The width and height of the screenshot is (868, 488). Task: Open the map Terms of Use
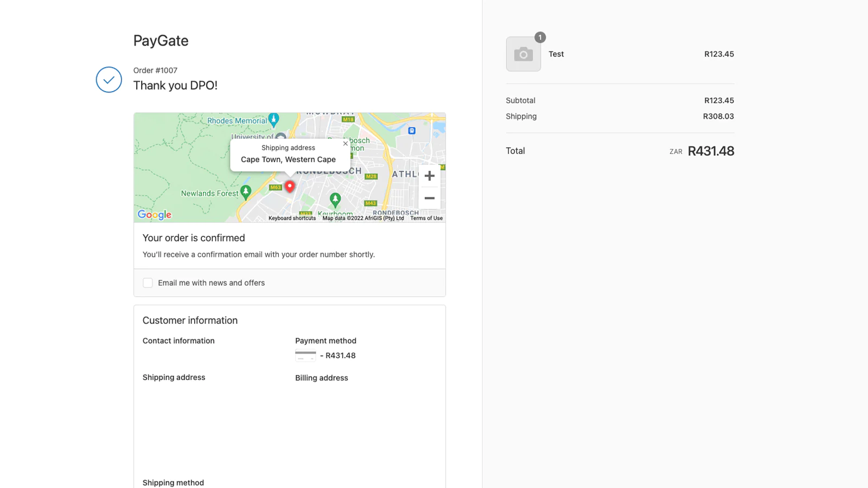(x=426, y=218)
